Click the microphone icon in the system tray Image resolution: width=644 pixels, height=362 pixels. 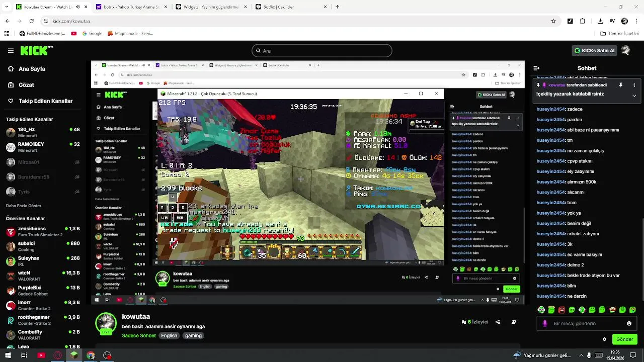pos(589,355)
